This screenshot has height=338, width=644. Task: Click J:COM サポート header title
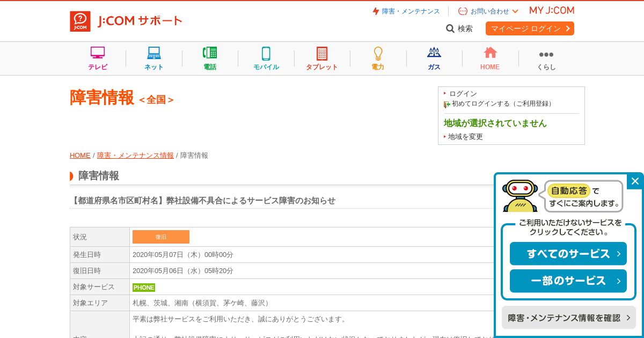coord(140,21)
